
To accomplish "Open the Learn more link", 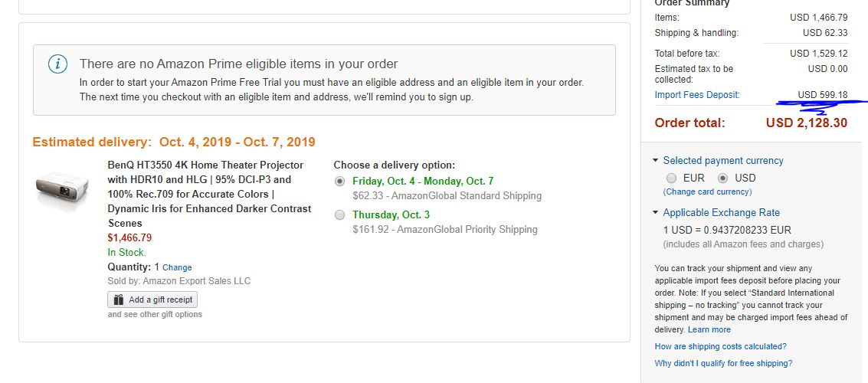I will (x=709, y=329).
